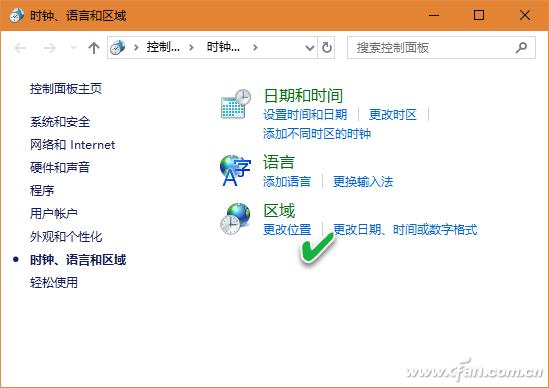Refresh the control panel view
Screen dimensions: 549x388
coord(326,47)
